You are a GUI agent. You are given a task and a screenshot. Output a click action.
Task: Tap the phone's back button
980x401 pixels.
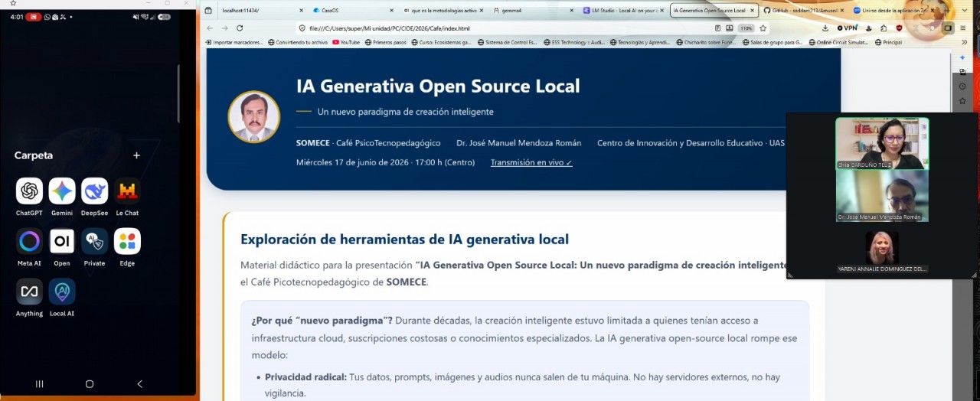point(139,383)
